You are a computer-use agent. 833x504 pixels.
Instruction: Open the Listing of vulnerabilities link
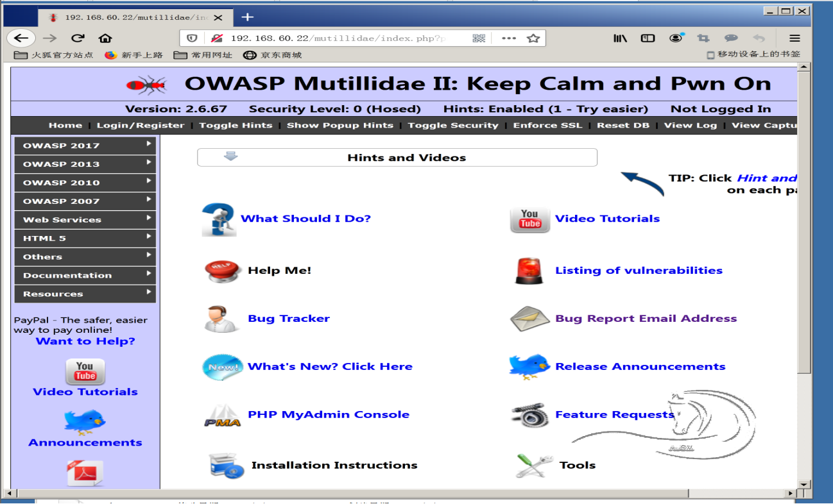click(639, 271)
